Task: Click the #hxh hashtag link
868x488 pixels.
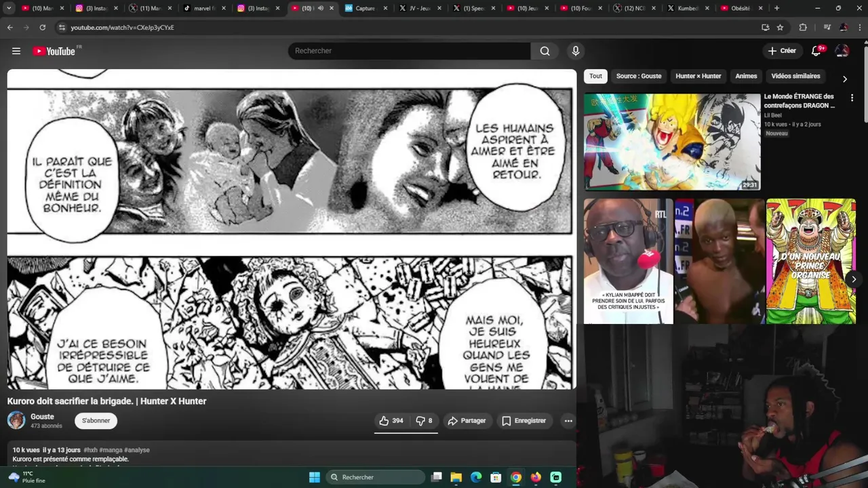Action: (x=90, y=450)
